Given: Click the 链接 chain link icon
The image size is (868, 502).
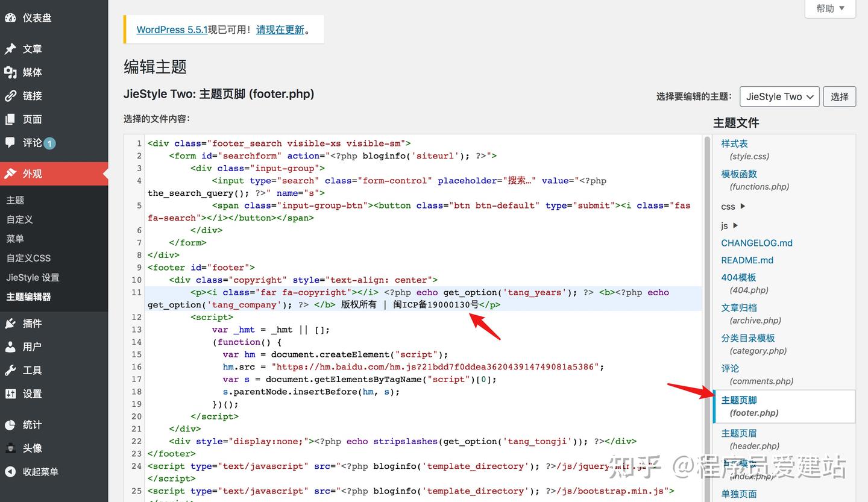Looking at the screenshot, I should (x=10, y=96).
